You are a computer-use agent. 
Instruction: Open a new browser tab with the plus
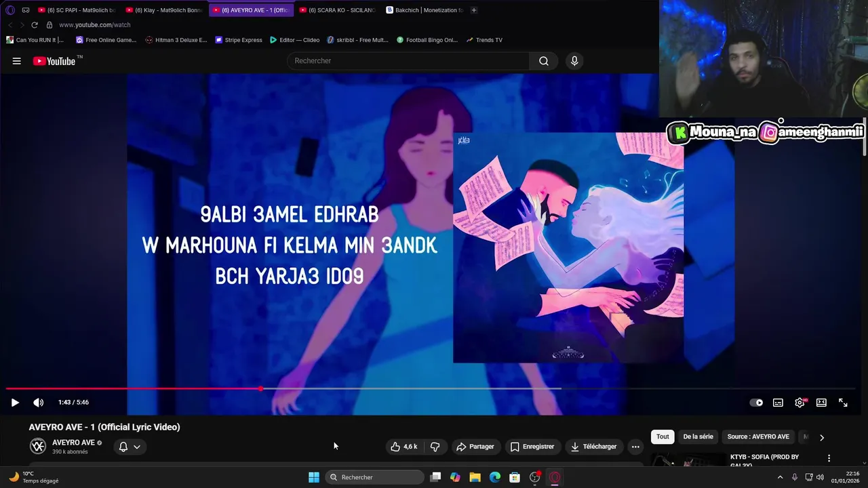(x=474, y=10)
